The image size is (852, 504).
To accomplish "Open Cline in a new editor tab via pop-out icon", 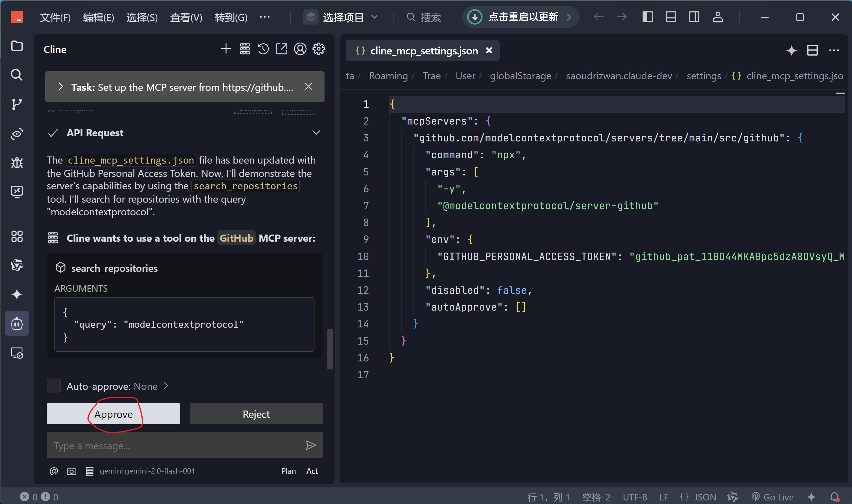I will tap(282, 49).
